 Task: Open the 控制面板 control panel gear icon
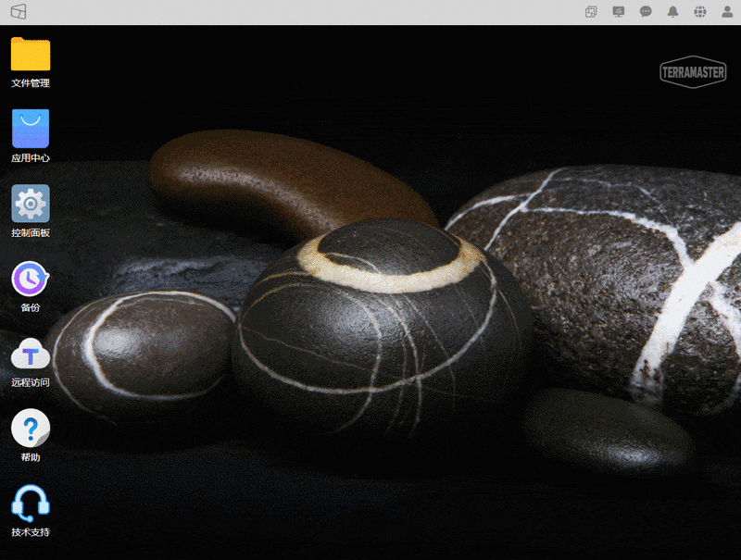[31, 204]
